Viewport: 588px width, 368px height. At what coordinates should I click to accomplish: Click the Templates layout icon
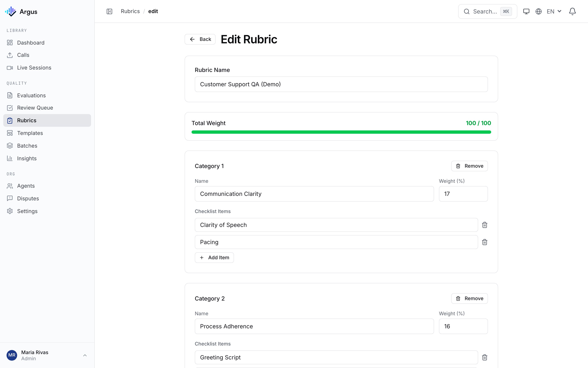(x=10, y=133)
